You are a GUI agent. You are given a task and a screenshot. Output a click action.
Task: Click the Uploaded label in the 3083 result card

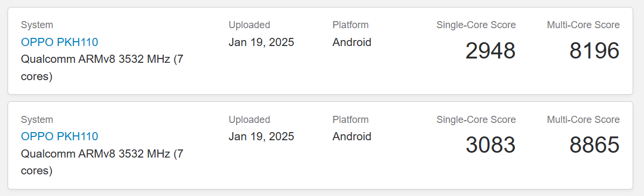pos(249,120)
